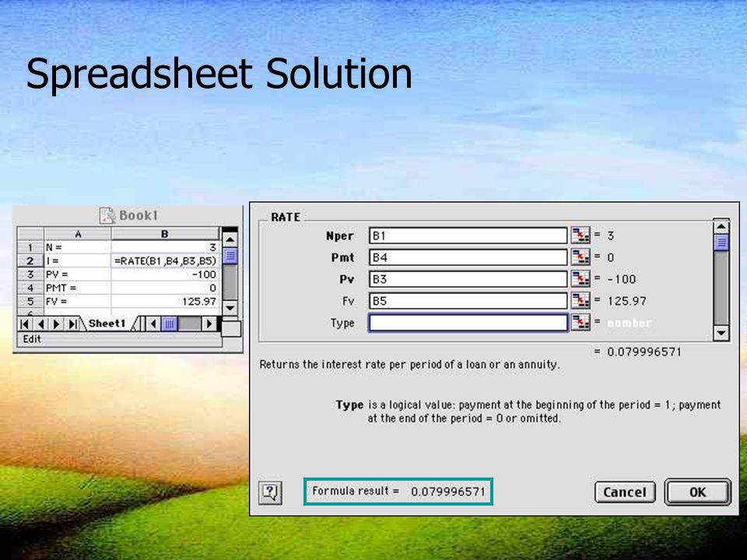Go to the next sheet tab arrow
This screenshot has height=560, width=747.
pyautogui.click(x=56, y=324)
